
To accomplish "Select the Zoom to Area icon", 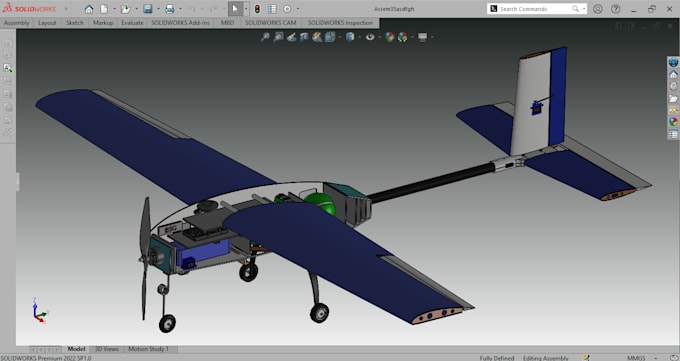I will pyautogui.click(x=278, y=37).
